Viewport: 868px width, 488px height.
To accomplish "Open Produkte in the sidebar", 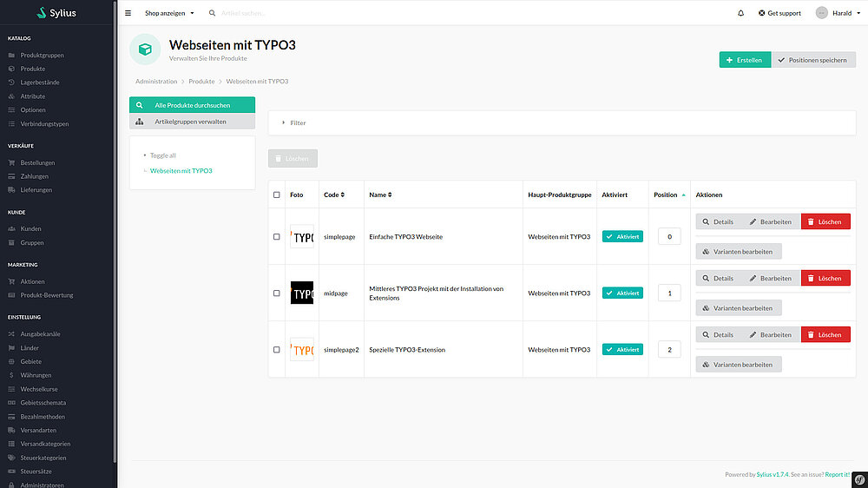I will (33, 69).
